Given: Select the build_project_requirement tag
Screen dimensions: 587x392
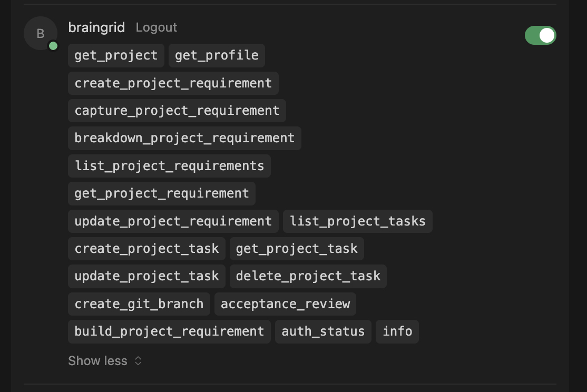Looking at the screenshot, I should [x=169, y=331].
